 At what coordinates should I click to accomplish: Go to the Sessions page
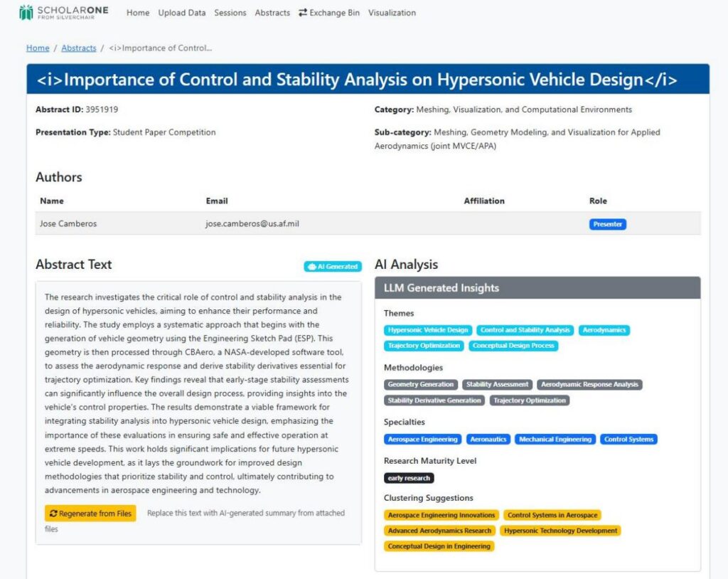tap(230, 13)
